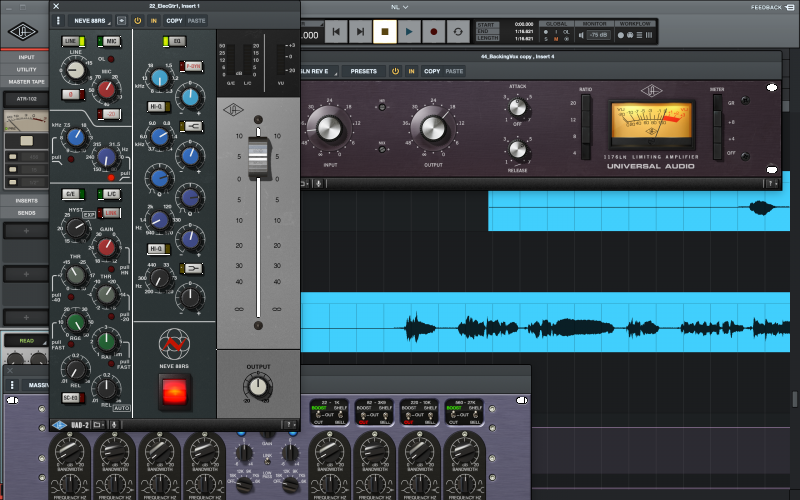800x500 pixels.
Task: Open the NEVE 88RS preset dropdown
Action: click(90, 20)
